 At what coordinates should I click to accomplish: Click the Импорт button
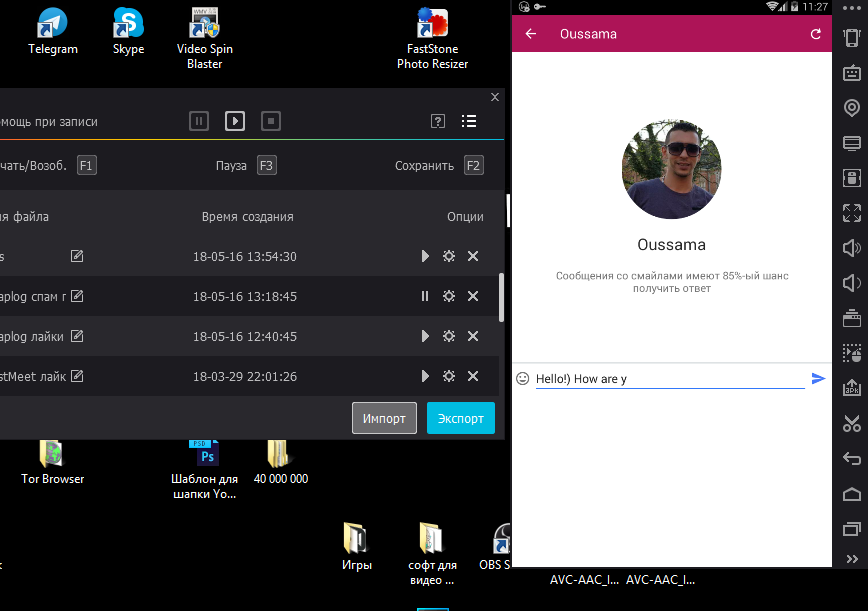coord(384,418)
